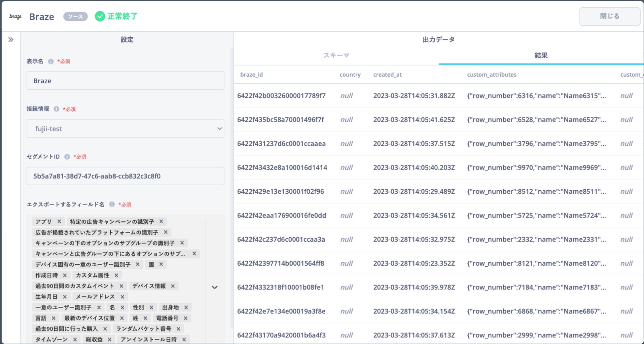The width and height of the screenshot is (644, 344).
Task: Click the Braze logo icon
Action: (15, 16)
